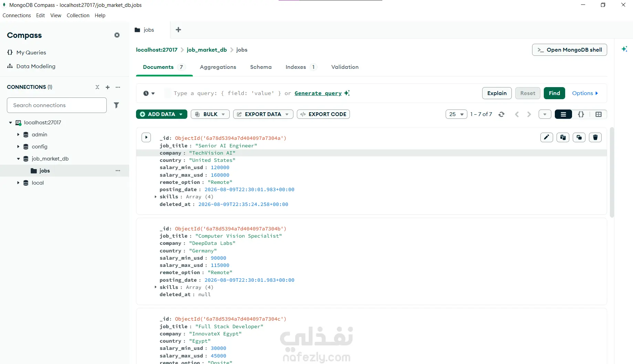Expand skills array in TechVision AI document
Image resolution: width=633 pixels, height=364 pixels.
(156, 197)
